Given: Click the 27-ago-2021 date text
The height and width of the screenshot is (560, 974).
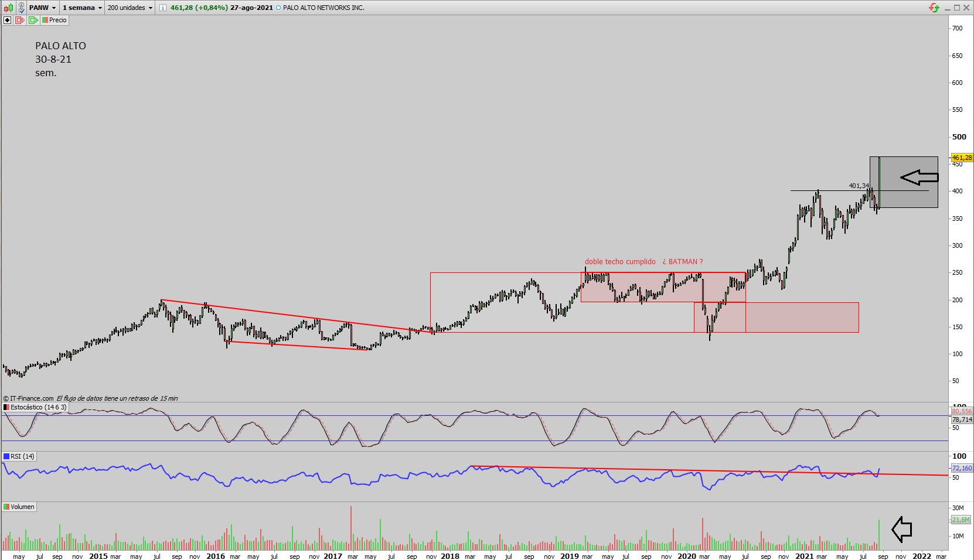Looking at the screenshot, I should coord(251,8).
